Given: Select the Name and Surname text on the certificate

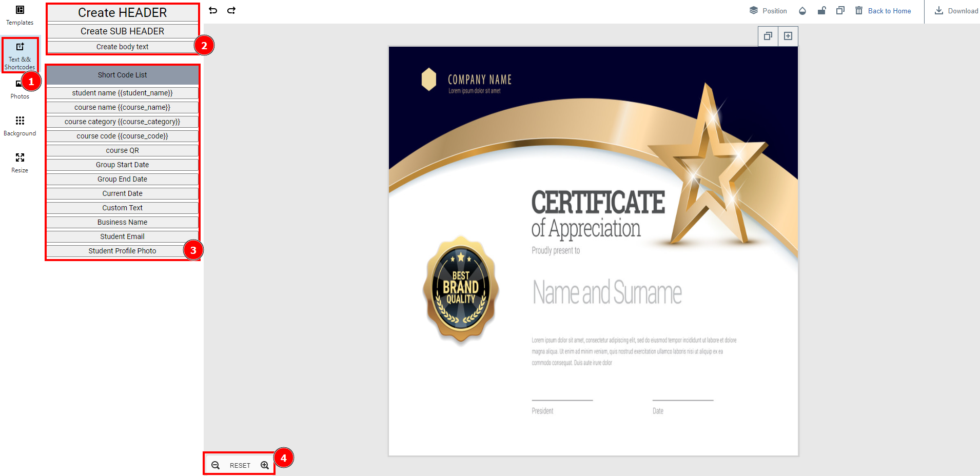Looking at the screenshot, I should coord(607,292).
